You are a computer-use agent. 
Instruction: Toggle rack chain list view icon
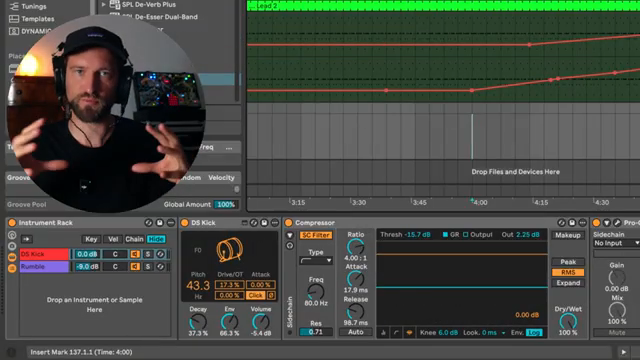click(12, 257)
